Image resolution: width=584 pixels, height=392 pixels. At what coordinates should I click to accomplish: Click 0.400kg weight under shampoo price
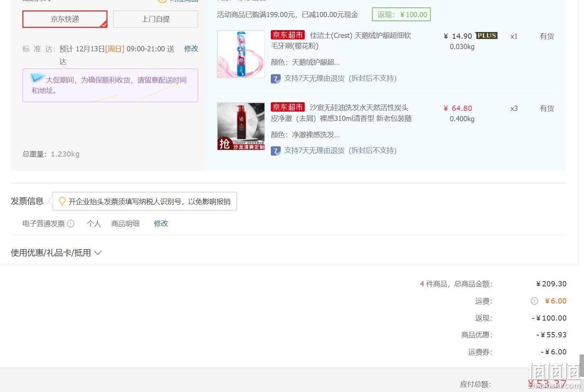[462, 119]
